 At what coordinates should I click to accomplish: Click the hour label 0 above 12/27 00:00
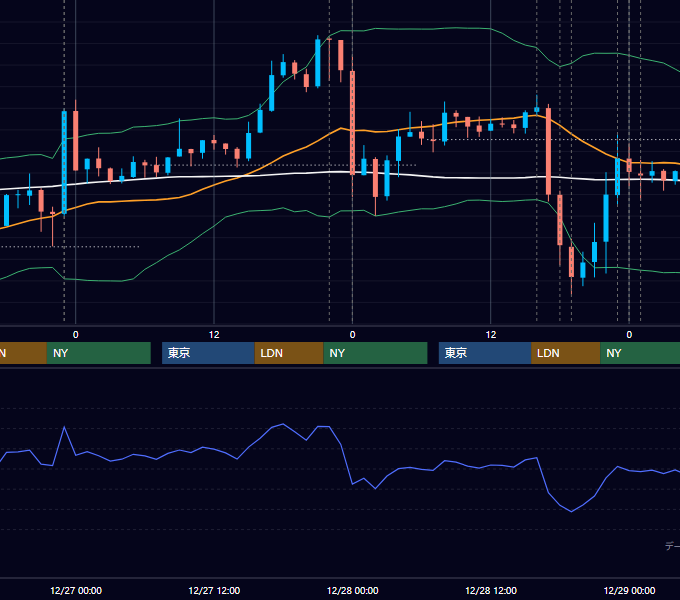tap(76, 335)
